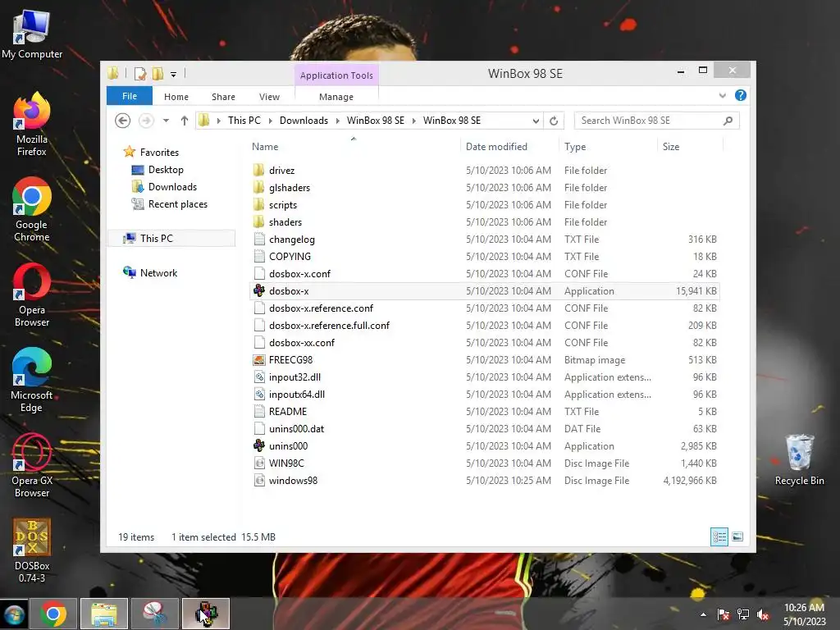
Task: Open the Customize Quick Access Toolbar dropdown
Action: [x=174, y=75]
